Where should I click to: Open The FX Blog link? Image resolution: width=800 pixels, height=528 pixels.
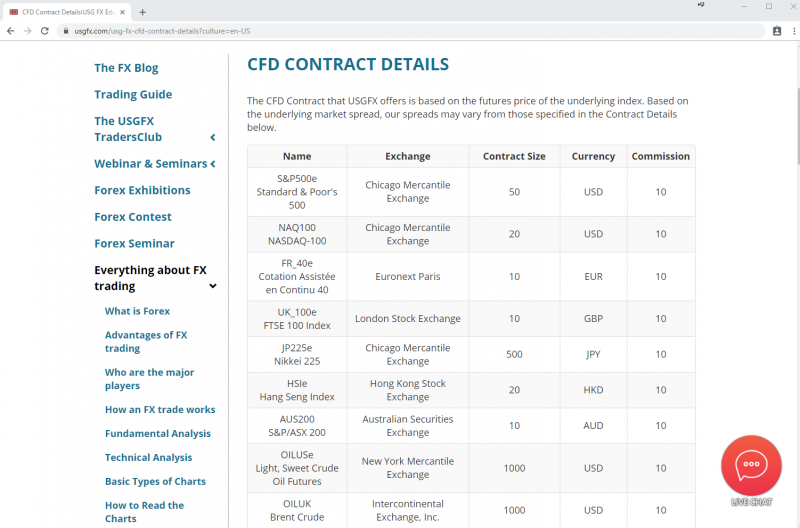[x=126, y=68]
